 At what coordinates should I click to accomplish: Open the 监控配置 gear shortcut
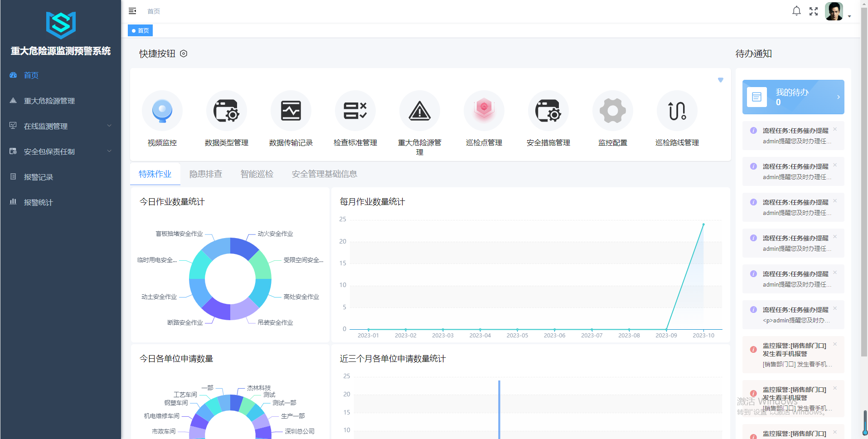click(x=613, y=111)
